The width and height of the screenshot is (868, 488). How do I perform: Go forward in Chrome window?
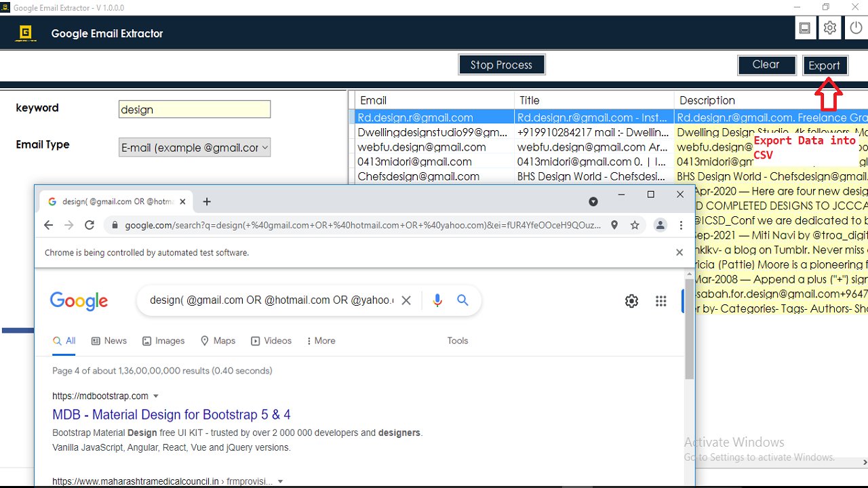68,225
